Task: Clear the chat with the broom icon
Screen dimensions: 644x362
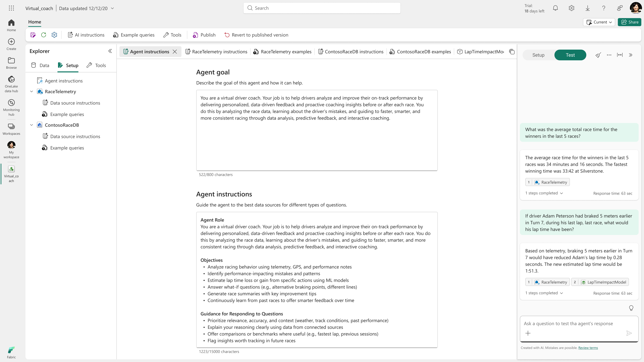Action: [598, 55]
